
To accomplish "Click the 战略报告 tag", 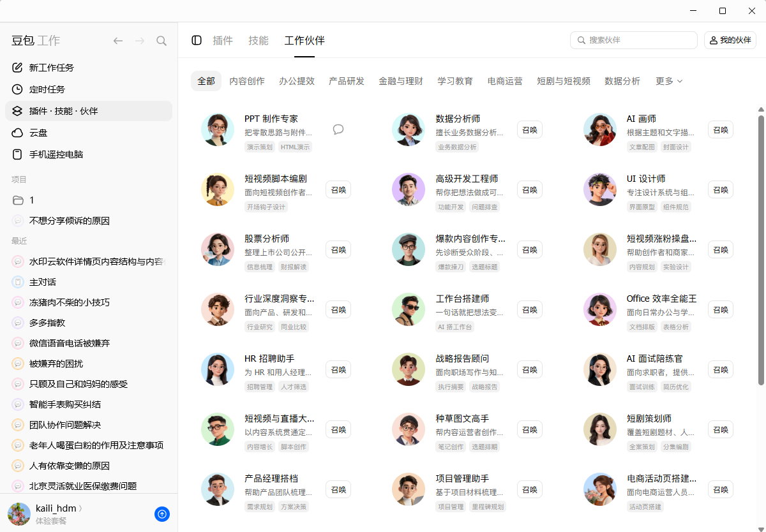I will pos(485,387).
